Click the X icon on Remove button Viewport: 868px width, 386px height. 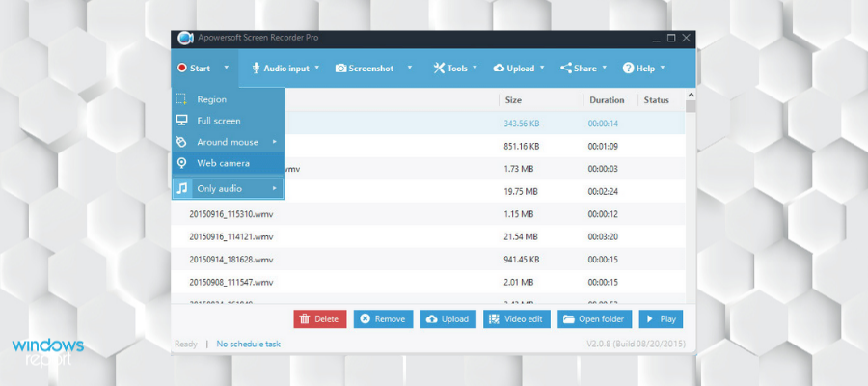(365, 319)
